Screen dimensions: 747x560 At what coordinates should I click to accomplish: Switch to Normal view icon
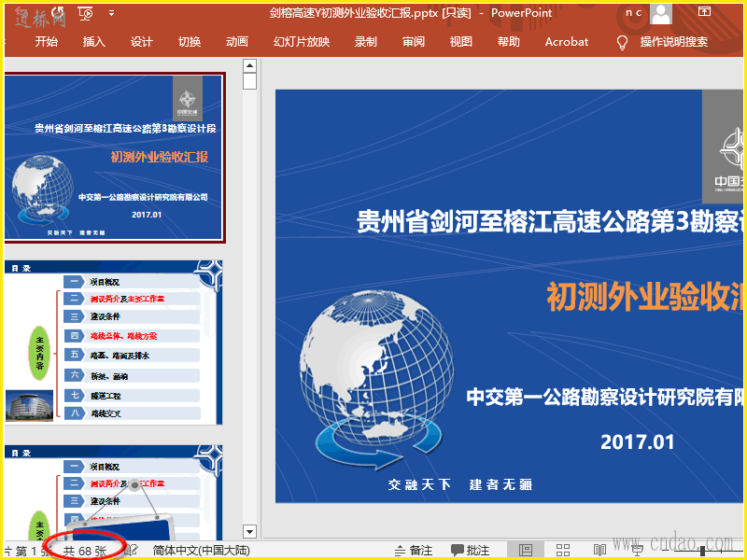tap(526, 551)
